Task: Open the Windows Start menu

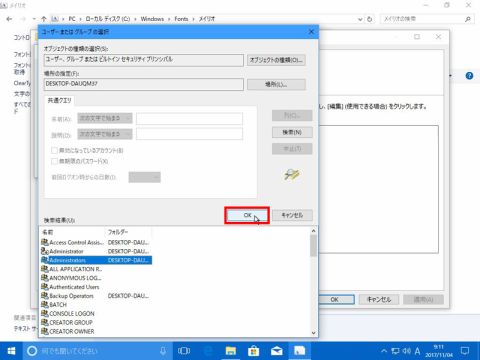Action: pyautogui.click(x=11, y=351)
